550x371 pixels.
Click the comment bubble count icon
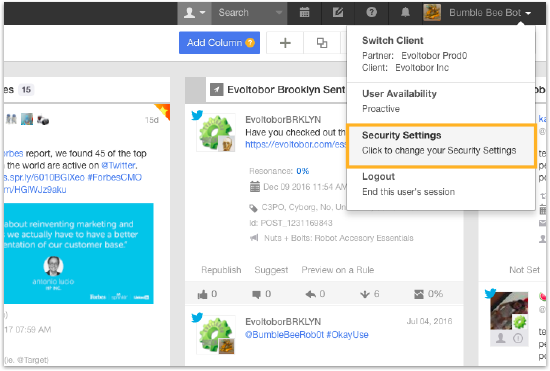[256, 294]
